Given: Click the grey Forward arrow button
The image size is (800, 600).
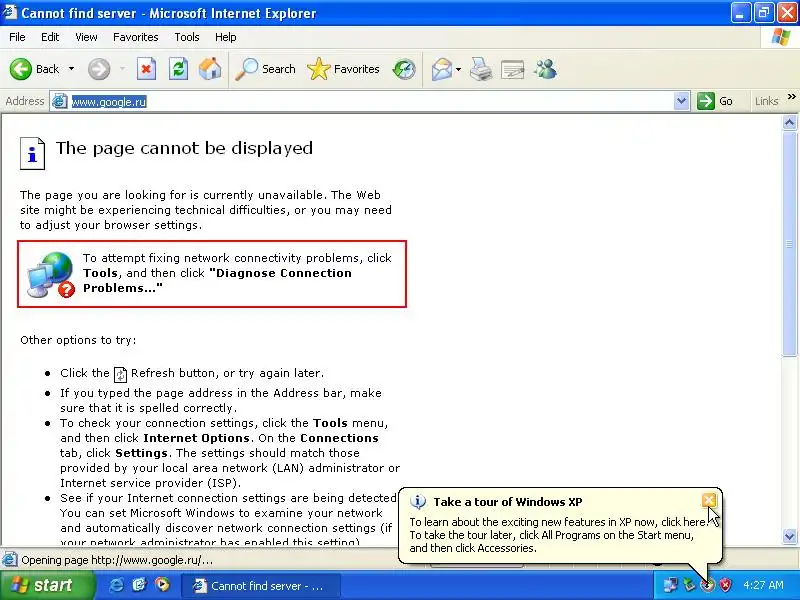Looking at the screenshot, I should [x=99, y=69].
